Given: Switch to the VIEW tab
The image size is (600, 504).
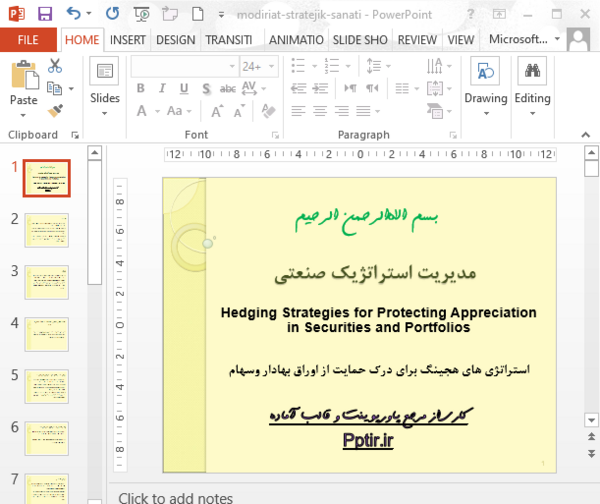Looking at the screenshot, I should (461, 40).
